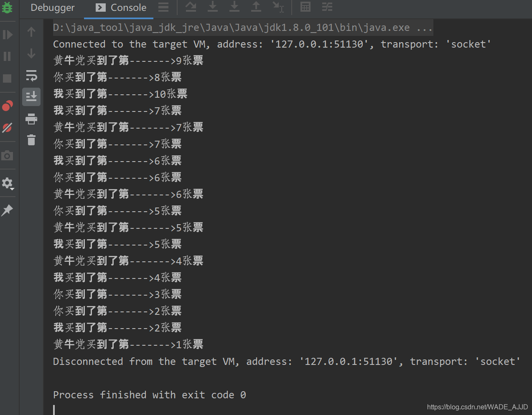Click the Step Out up-arrow icon

click(x=256, y=7)
